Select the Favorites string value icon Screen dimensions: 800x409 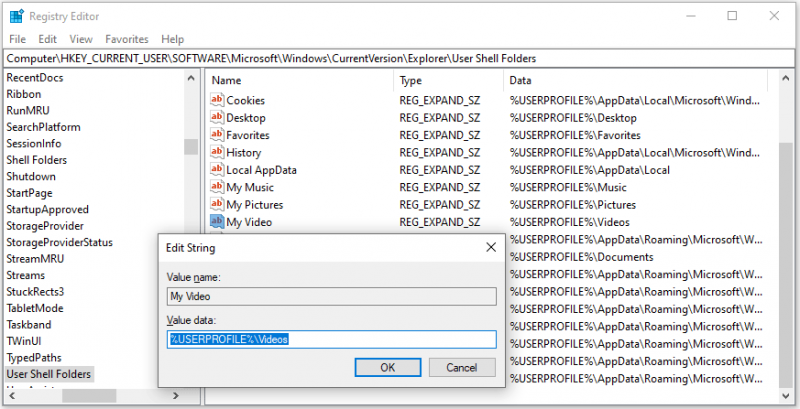[217, 134]
